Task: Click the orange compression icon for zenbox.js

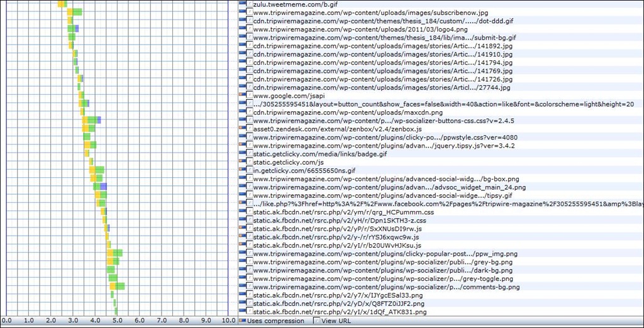Action: pos(241,128)
